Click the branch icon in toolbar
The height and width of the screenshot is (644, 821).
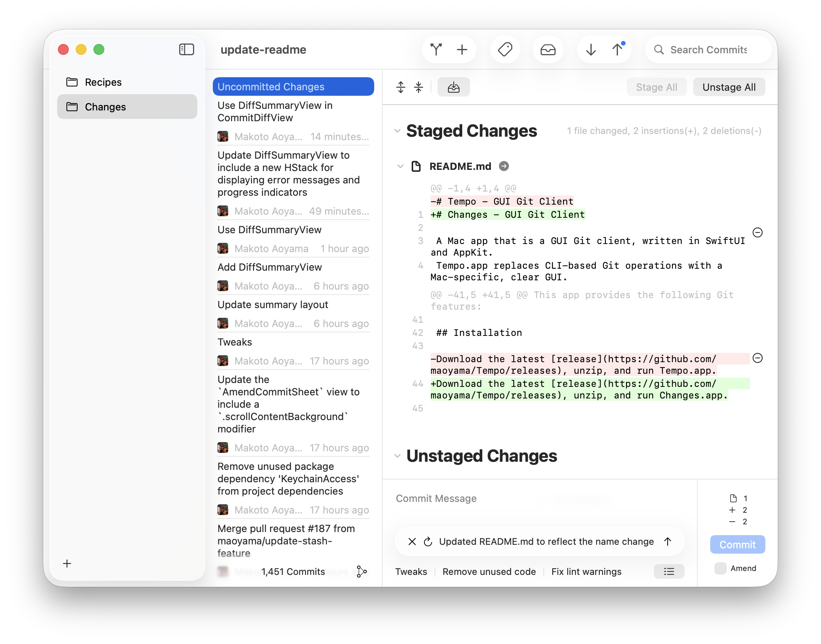pos(436,49)
